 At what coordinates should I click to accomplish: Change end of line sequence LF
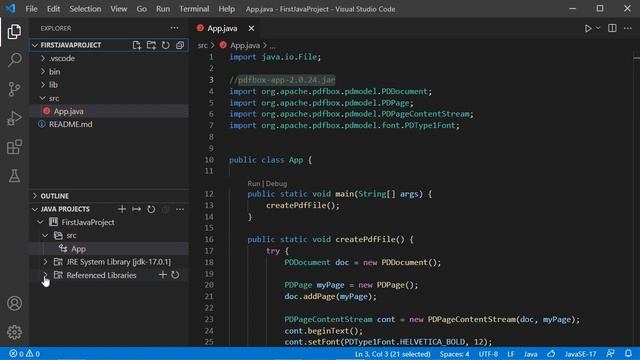[x=511, y=353]
